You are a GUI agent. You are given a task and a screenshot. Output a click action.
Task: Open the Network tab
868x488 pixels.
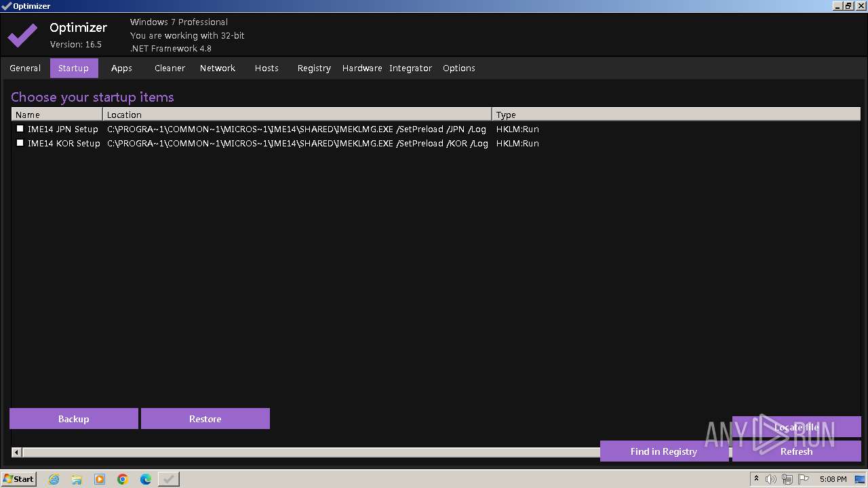pyautogui.click(x=218, y=68)
